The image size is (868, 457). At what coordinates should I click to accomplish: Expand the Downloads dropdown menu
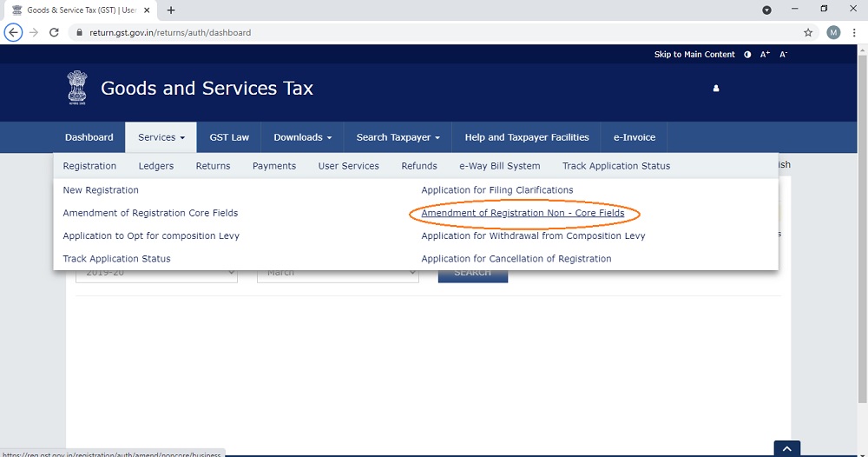pos(302,137)
